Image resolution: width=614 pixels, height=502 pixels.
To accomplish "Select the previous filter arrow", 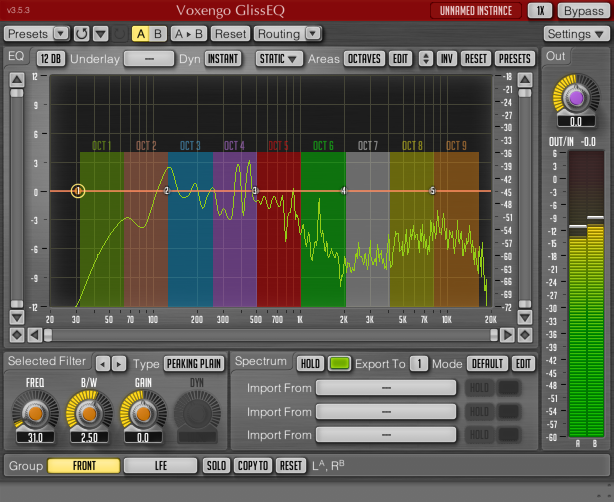I will [103, 364].
